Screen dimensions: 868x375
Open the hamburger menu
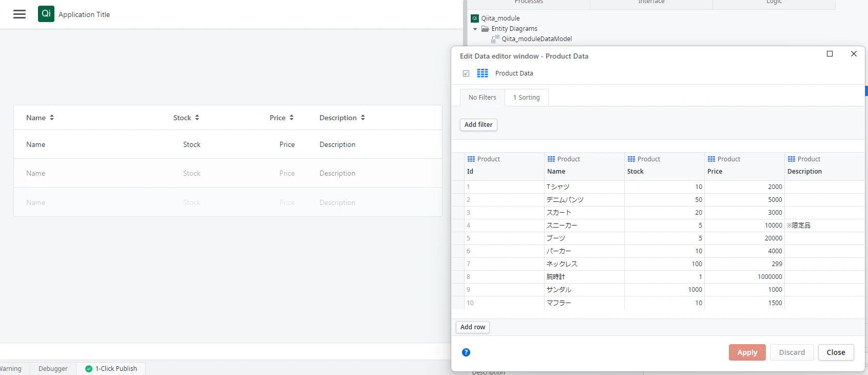click(20, 14)
